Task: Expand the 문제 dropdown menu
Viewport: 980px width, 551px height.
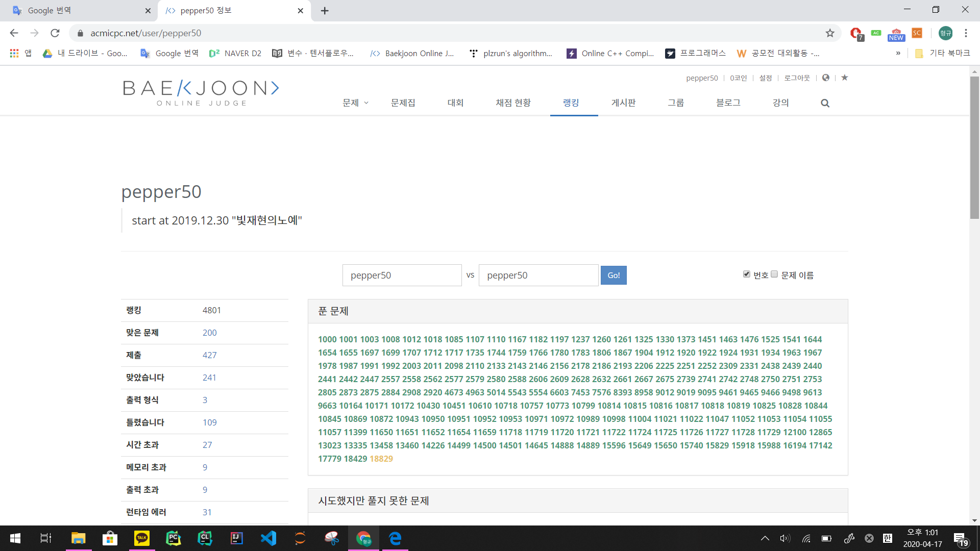Action: pos(355,103)
